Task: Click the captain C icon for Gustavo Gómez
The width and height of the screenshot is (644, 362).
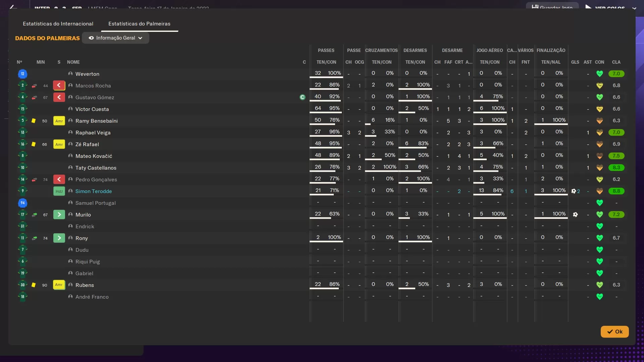Action: coord(303,97)
